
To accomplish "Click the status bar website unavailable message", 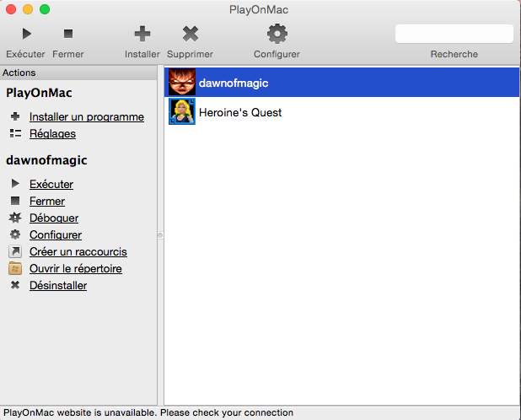I will pos(148,412).
